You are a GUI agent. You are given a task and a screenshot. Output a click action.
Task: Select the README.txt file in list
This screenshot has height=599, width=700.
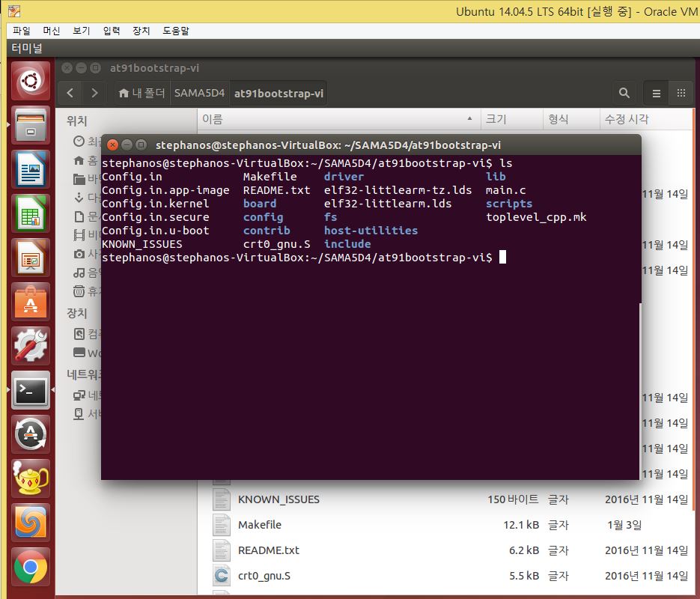pos(268,550)
